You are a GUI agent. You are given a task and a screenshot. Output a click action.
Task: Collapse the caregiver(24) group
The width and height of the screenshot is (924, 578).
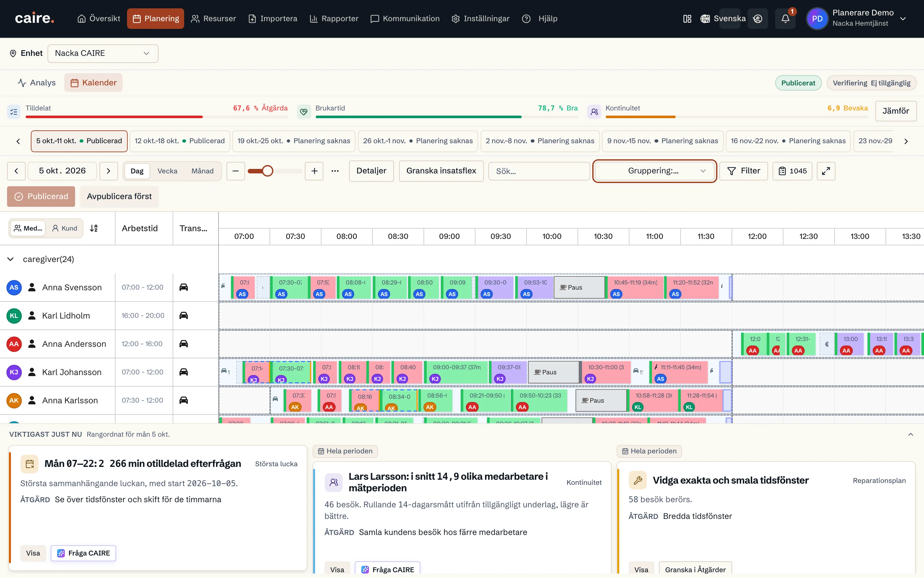(x=11, y=259)
